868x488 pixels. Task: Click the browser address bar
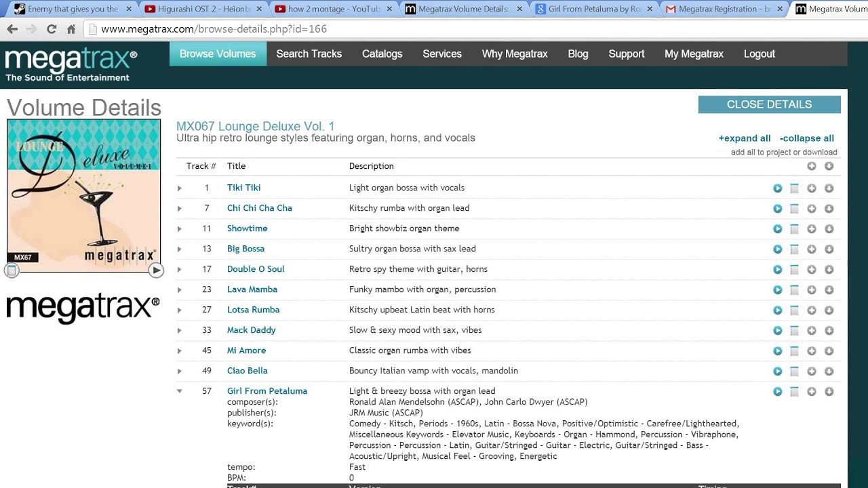point(475,29)
